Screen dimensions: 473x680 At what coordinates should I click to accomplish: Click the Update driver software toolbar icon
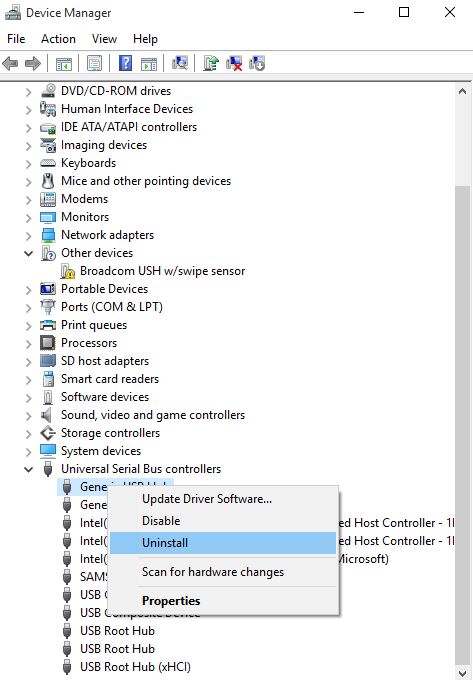[x=211, y=63]
